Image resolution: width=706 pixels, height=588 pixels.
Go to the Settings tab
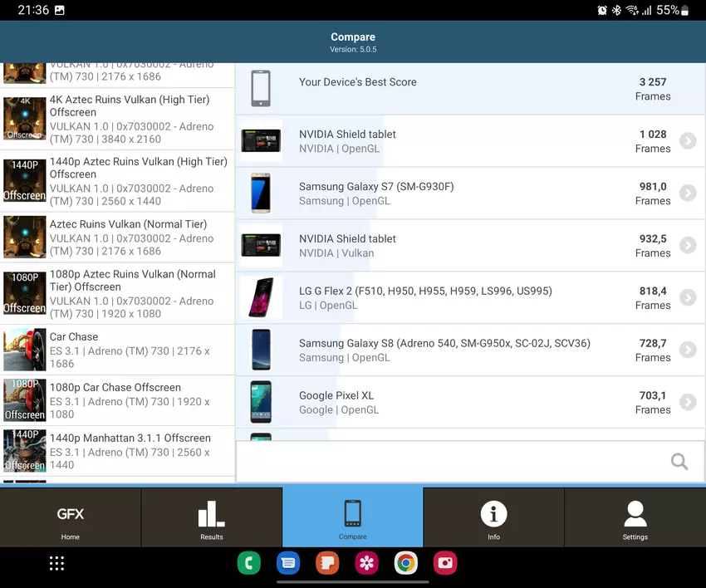tap(635, 517)
